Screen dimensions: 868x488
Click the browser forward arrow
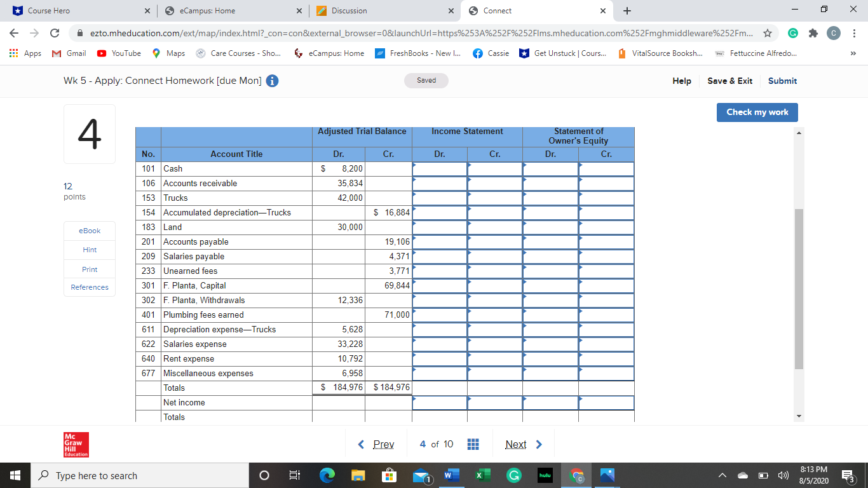tap(35, 32)
